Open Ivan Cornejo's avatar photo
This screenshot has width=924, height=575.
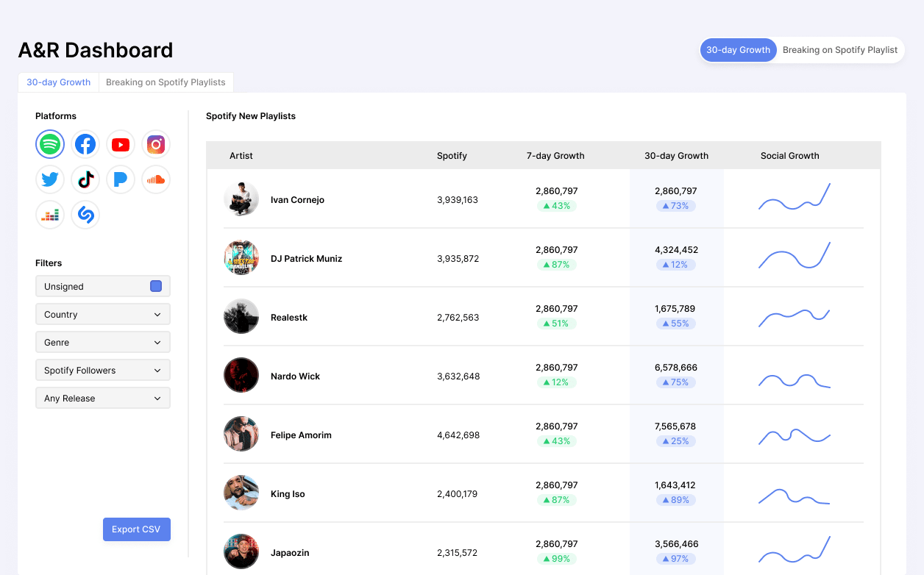click(241, 199)
